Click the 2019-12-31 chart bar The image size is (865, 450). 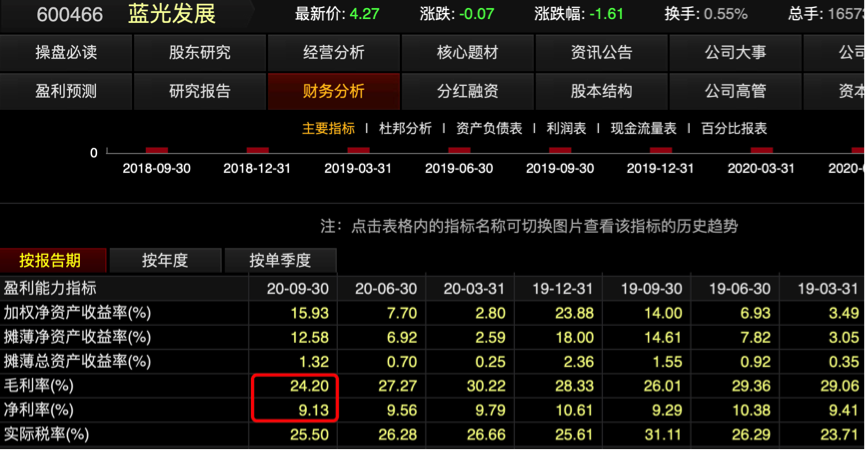(x=661, y=150)
